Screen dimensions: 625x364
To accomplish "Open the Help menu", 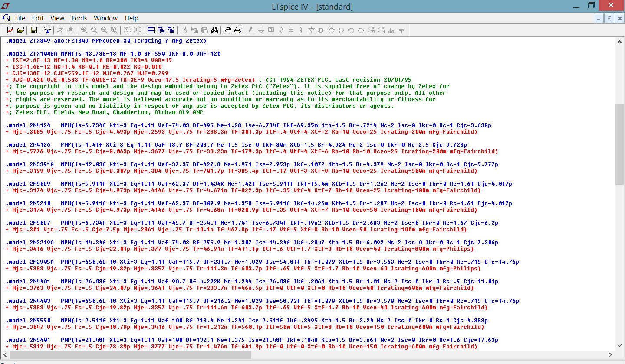I will click(132, 18).
